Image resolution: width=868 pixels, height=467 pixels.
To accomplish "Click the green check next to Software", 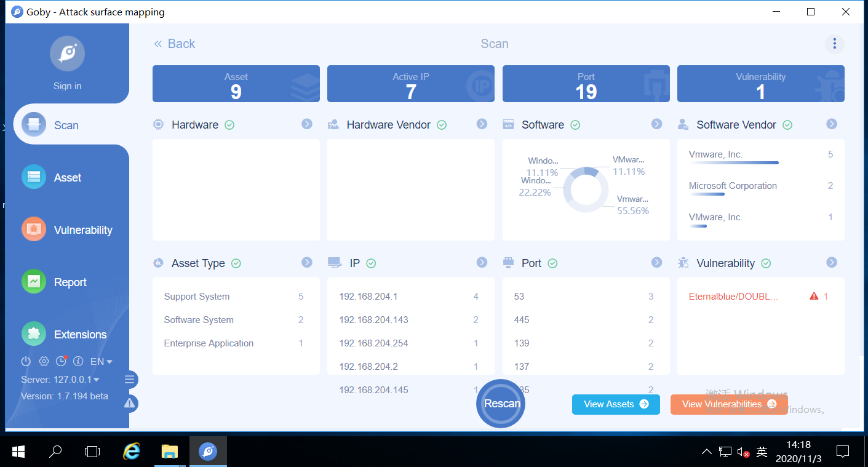I will [575, 125].
